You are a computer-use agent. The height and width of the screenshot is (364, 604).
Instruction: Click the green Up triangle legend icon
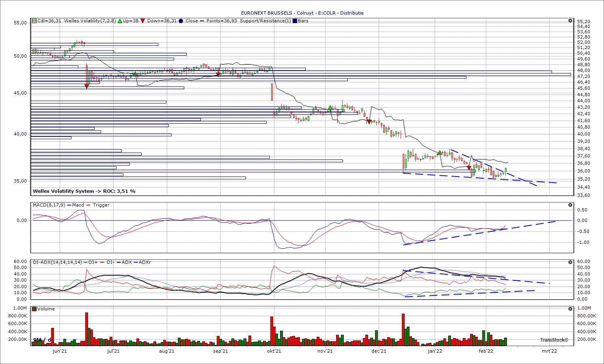point(120,21)
